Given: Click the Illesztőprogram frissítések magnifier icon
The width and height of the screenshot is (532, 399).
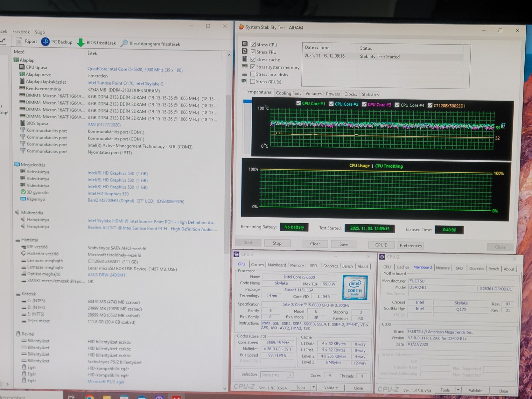Looking at the screenshot, I should point(124,44).
